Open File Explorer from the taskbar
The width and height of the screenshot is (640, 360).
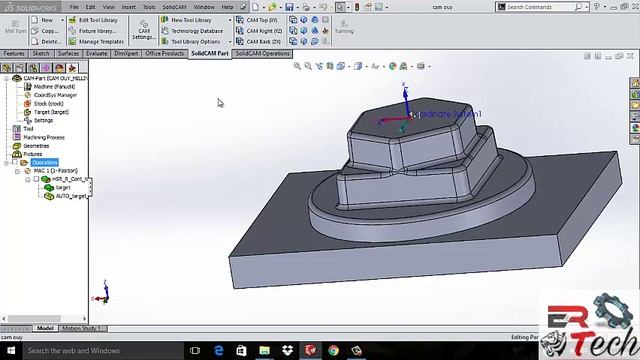click(264, 351)
